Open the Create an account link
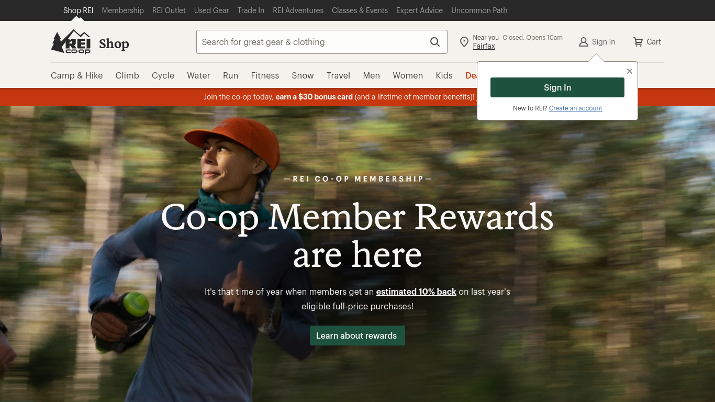Viewport: 715px width, 402px height. (x=575, y=108)
